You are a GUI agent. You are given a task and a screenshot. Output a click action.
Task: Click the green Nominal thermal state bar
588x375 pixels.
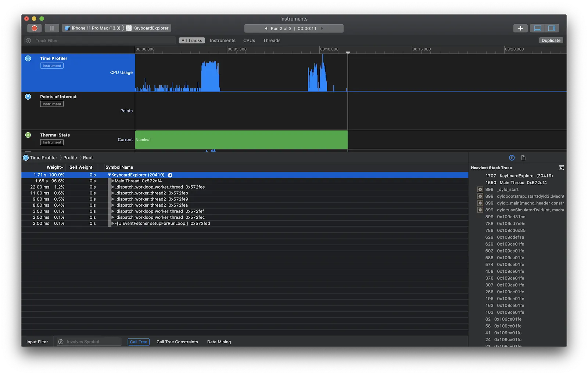pos(241,140)
